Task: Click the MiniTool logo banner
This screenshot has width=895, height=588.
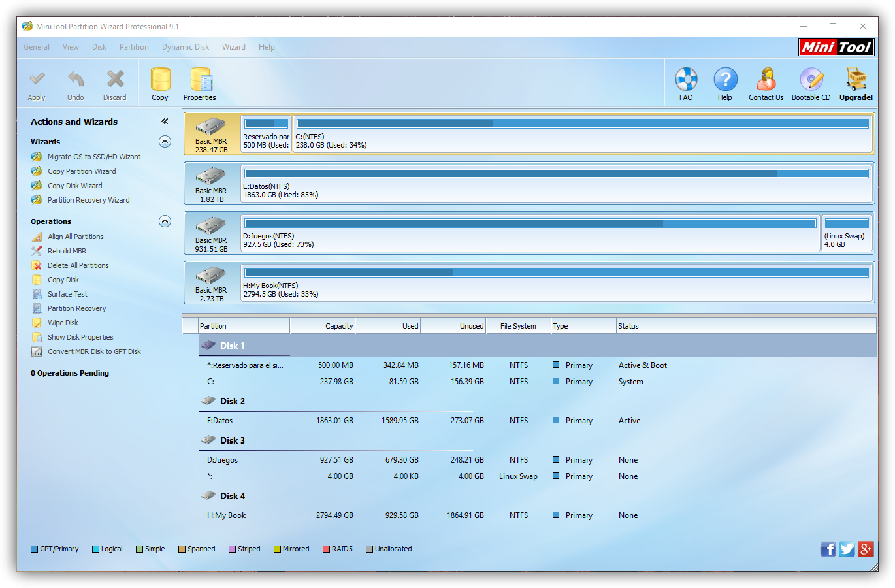Action: pyautogui.click(x=836, y=47)
